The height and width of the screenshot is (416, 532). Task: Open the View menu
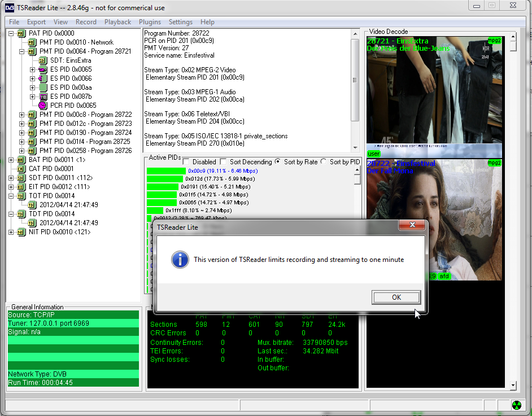[x=61, y=22]
